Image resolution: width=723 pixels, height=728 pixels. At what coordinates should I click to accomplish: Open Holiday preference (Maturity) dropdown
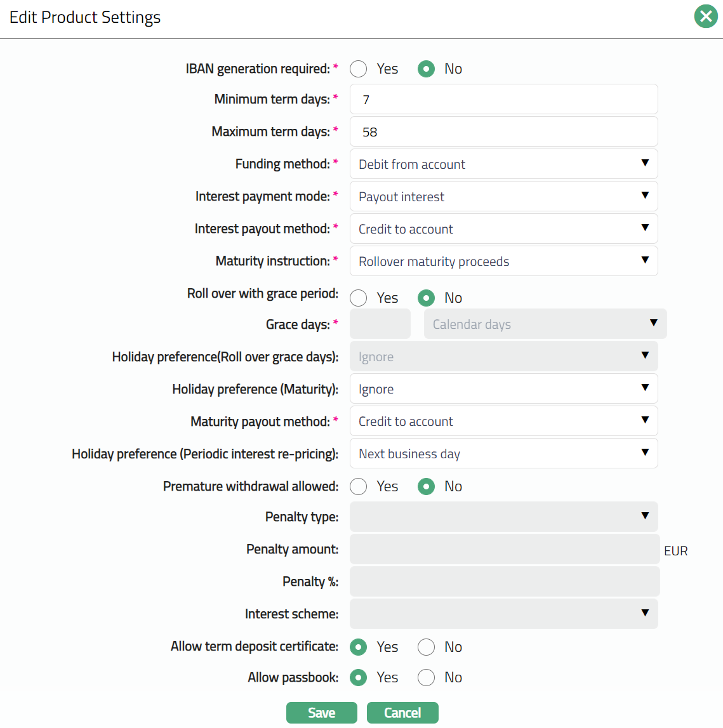point(503,389)
